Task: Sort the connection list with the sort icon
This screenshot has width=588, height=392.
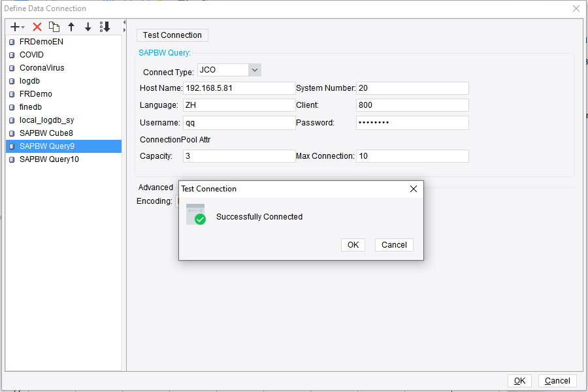Action: [x=105, y=27]
